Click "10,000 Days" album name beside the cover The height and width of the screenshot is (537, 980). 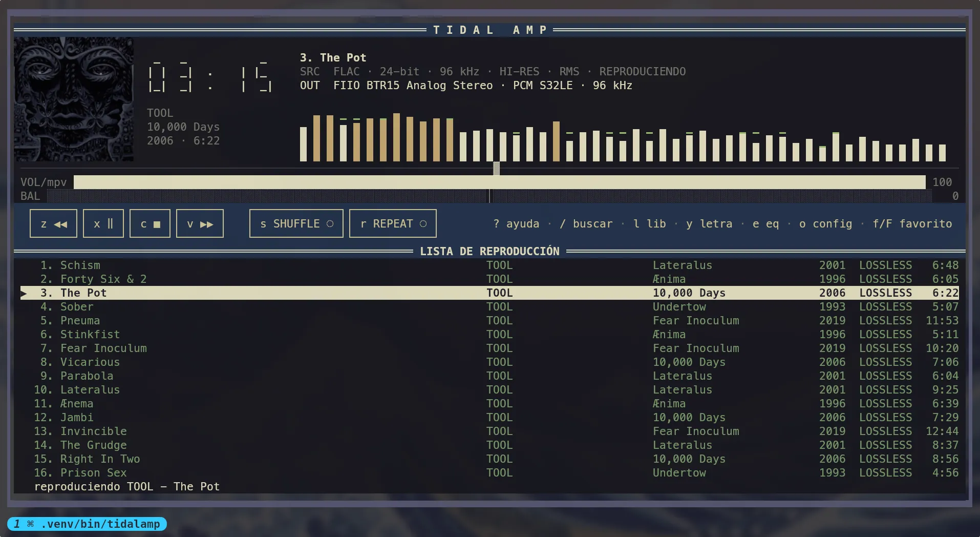pyautogui.click(x=183, y=127)
